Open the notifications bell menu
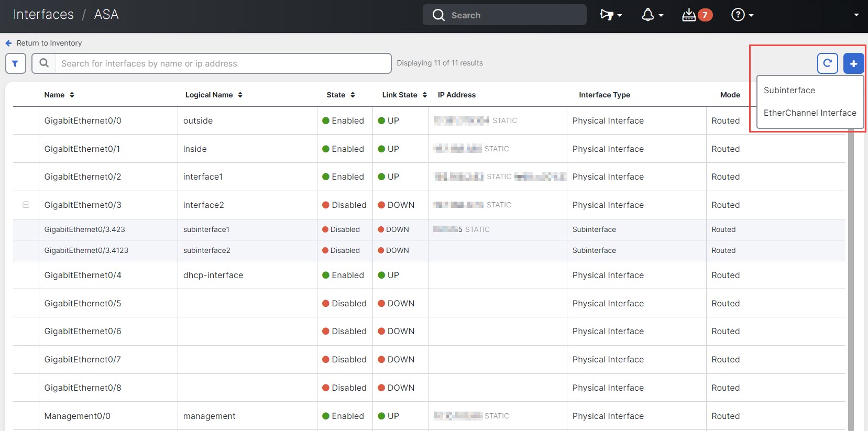Viewport: 868px width, 431px height. [652, 15]
